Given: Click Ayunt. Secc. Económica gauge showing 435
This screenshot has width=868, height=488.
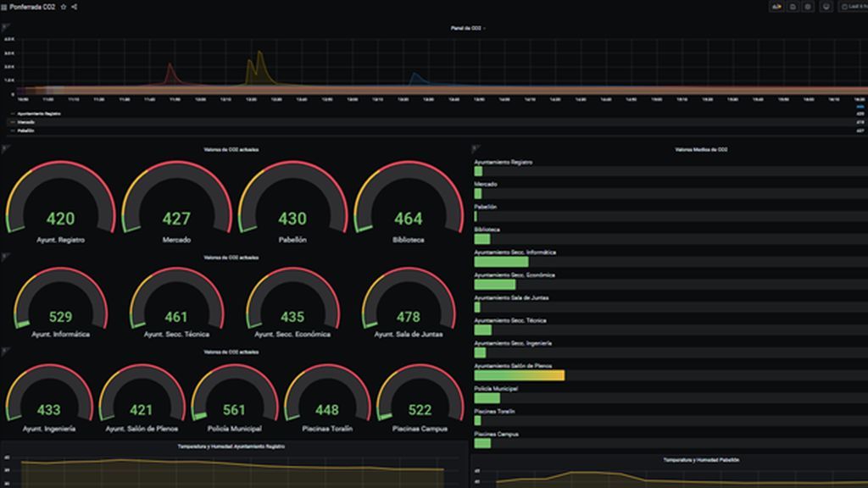Looking at the screenshot, I should click(x=292, y=302).
